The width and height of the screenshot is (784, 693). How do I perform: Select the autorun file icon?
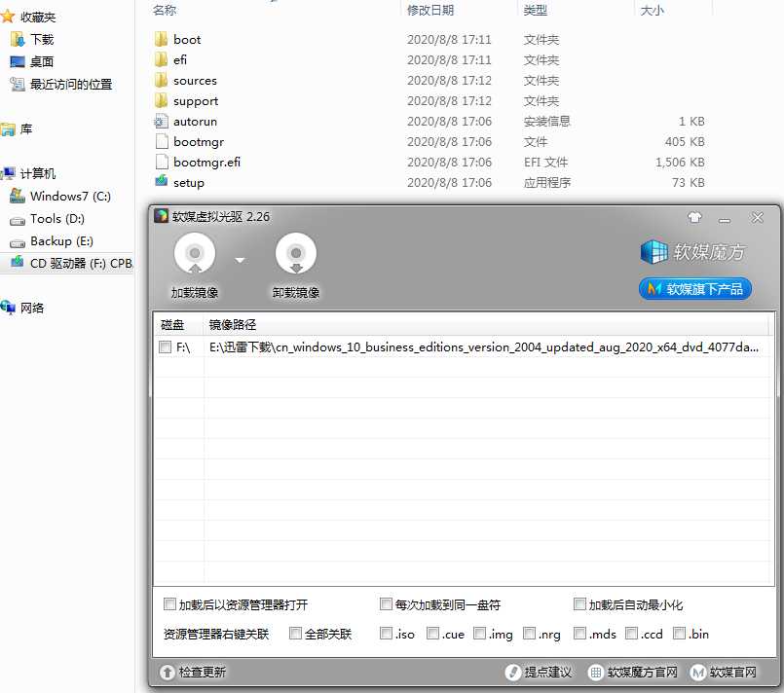coord(161,122)
